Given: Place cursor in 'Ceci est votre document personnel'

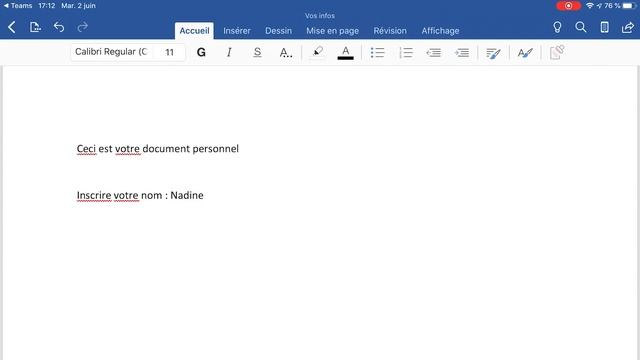Looking at the screenshot, I should click(x=158, y=149).
